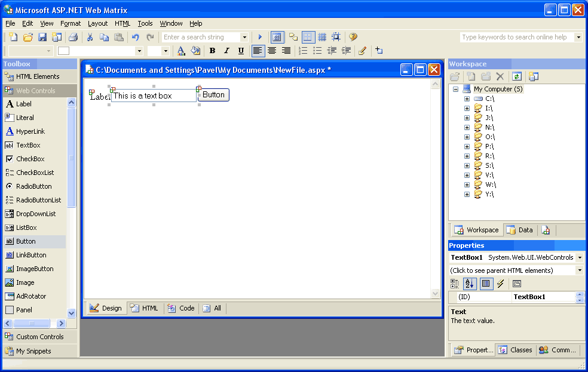Switch to the HTML view tab
Viewport: 588px width, 372px height.
(144, 308)
